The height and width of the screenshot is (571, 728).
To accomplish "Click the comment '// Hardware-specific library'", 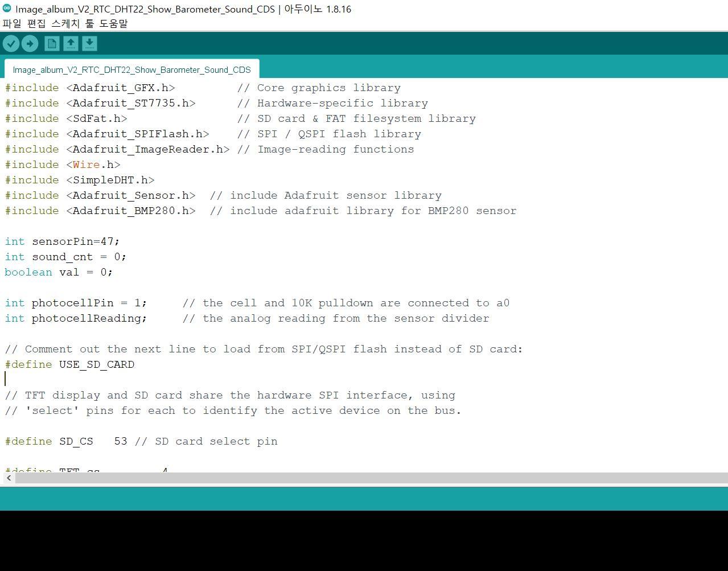I will click(332, 103).
